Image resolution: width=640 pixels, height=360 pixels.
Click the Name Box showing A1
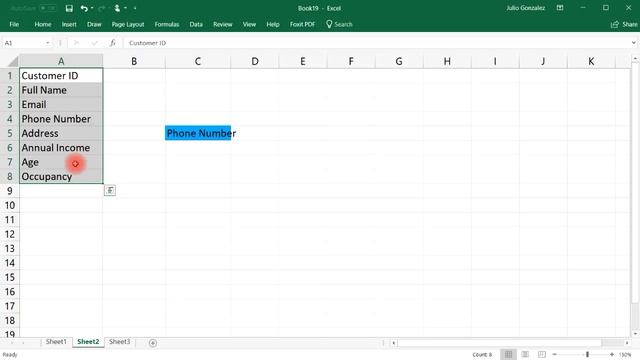tap(24, 43)
